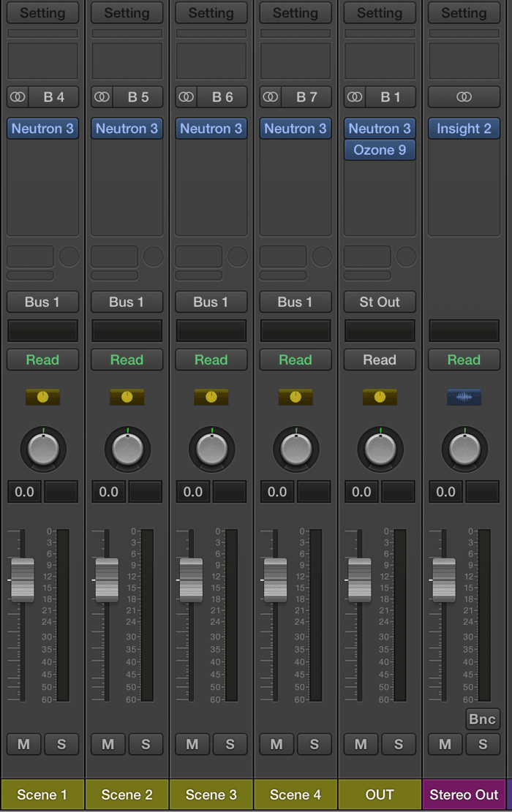Screen dimensions: 512x812
Task: Click the pan knob on Scene 2
Action: click(127, 449)
